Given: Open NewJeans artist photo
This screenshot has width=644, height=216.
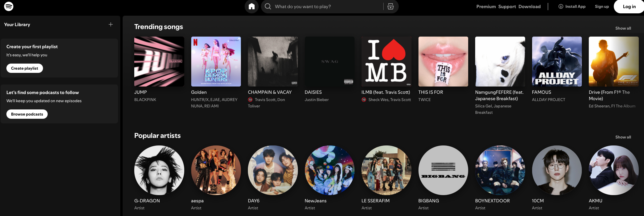Looking at the screenshot, I should (330, 170).
